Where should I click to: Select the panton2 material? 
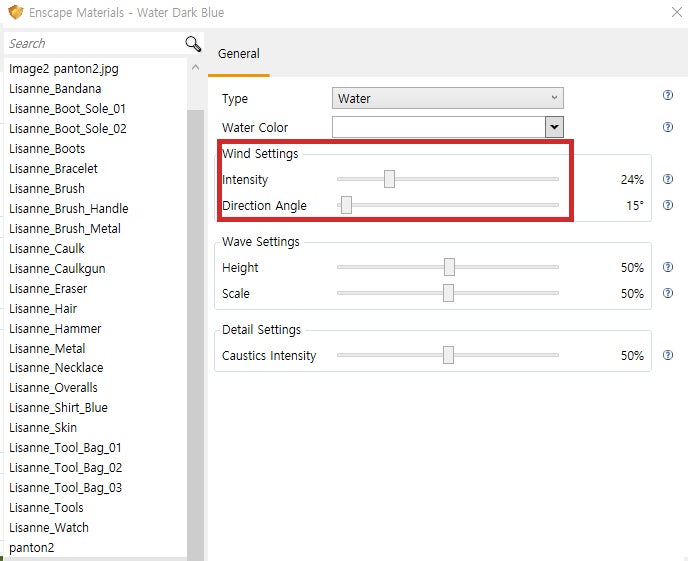pyautogui.click(x=31, y=548)
